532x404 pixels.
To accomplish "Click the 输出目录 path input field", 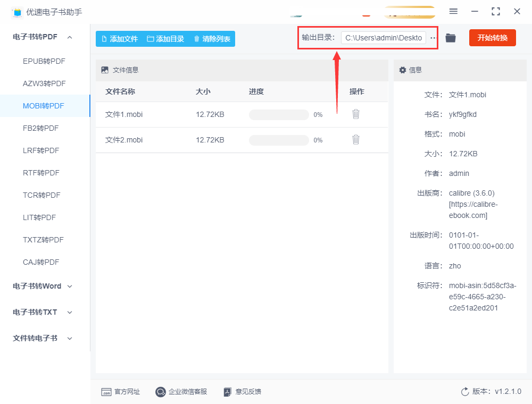I will click(383, 38).
